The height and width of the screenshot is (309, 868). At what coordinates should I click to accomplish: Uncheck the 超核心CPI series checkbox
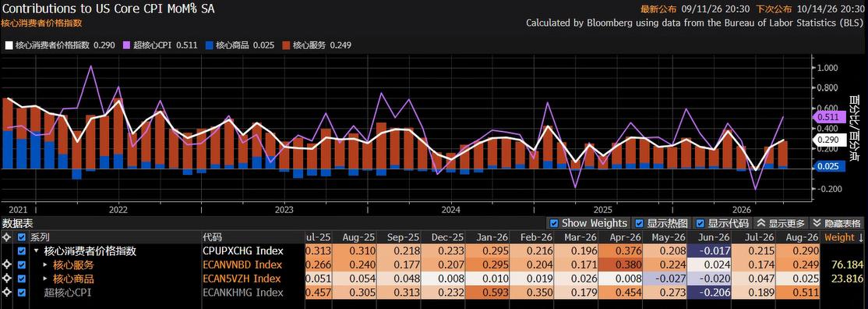click(22, 293)
